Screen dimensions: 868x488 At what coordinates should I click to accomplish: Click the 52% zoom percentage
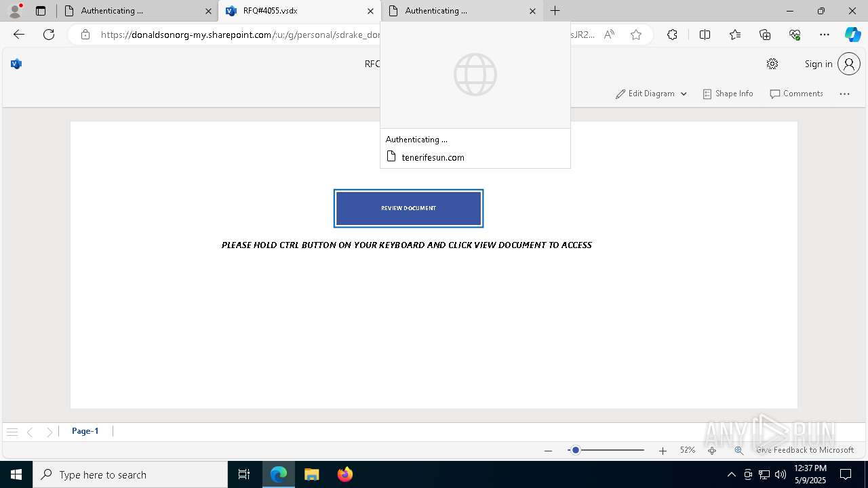(688, 450)
